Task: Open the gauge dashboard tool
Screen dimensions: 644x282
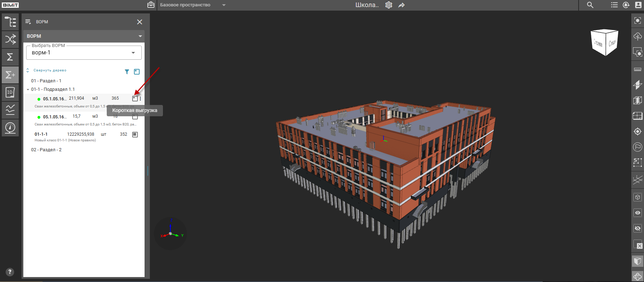Action: pos(10,128)
